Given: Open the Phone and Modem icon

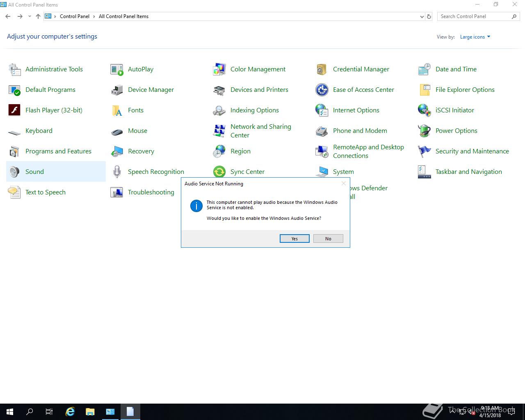Looking at the screenshot, I should point(322,131).
